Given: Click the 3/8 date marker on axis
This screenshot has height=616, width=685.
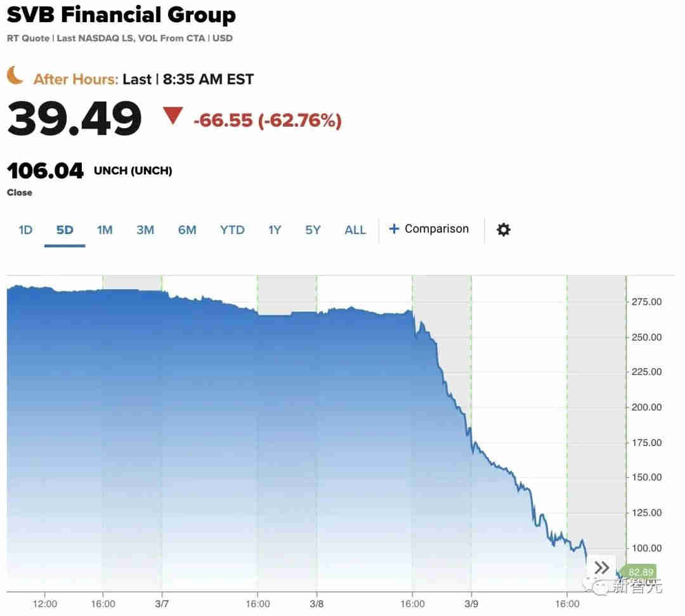Looking at the screenshot, I should (316, 603).
